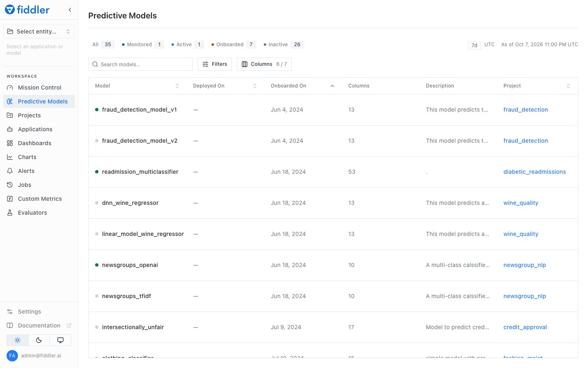Click the 7d time range button
The width and height of the screenshot is (588, 368).
point(474,45)
